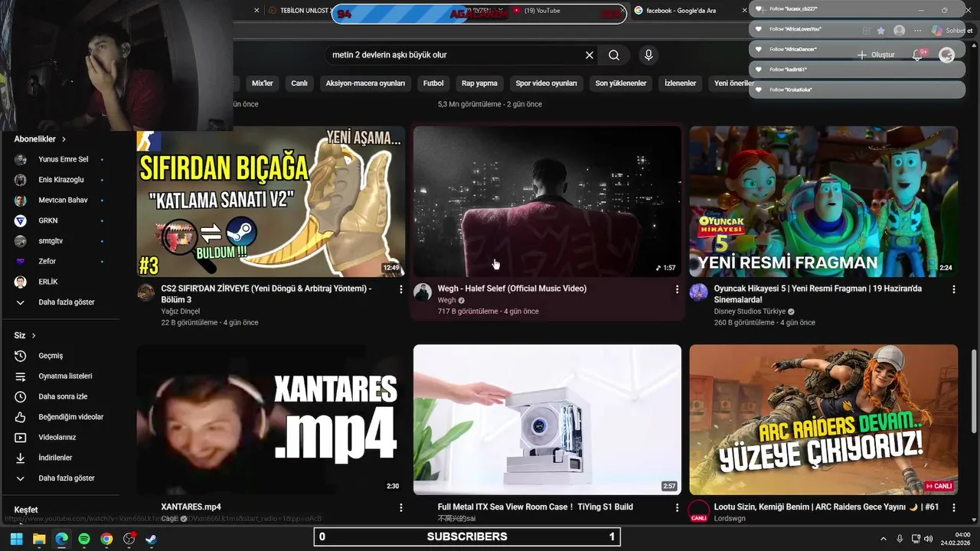The image size is (980, 551).
Task: Click the magnifier search button
Action: pos(614,55)
